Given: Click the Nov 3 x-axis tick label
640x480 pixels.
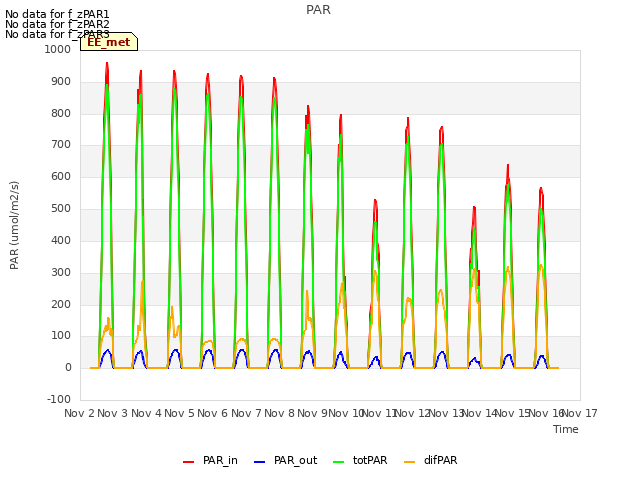Looking at the screenshot, I should (x=113, y=413).
